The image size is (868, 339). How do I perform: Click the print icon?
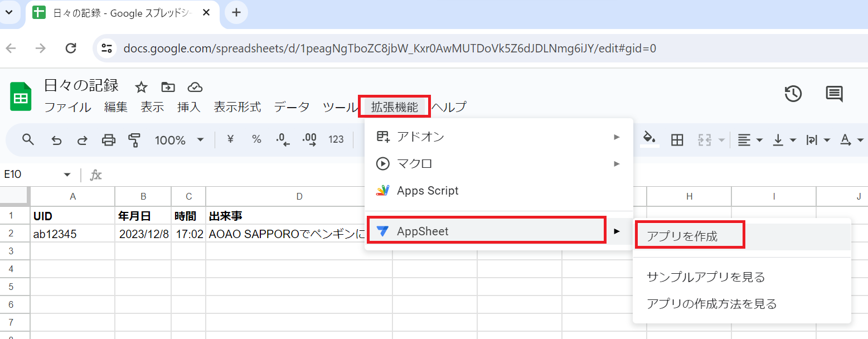(108, 140)
